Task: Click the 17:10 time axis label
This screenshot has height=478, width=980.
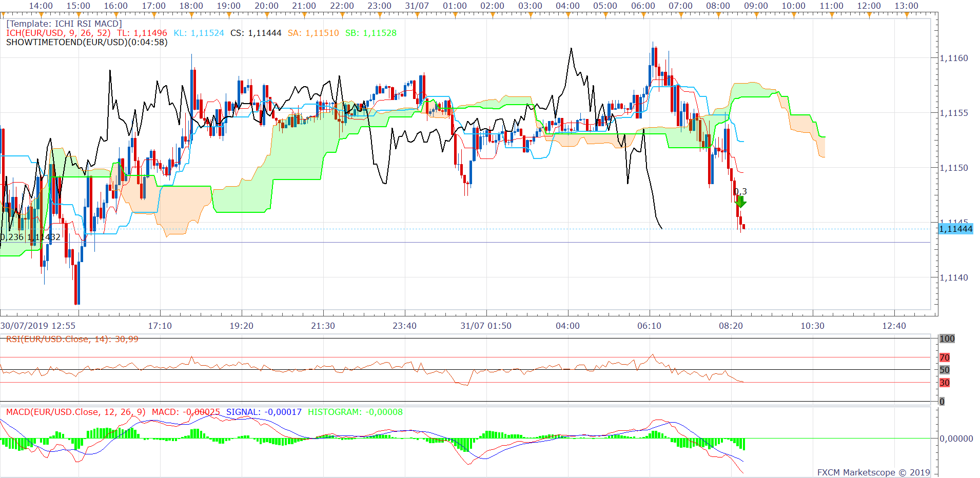Action: 160,326
